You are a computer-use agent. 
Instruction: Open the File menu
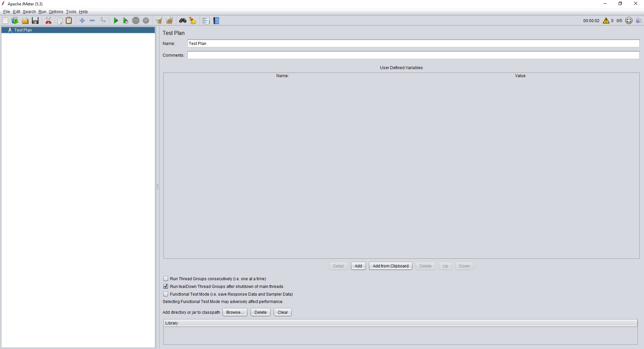[6, 12]
